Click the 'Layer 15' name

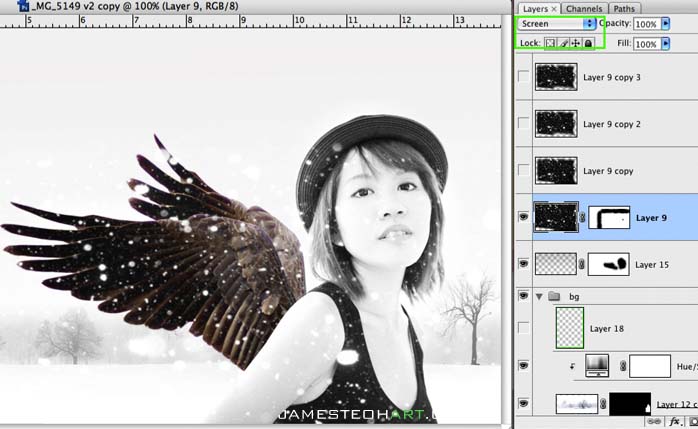coord(652,265)
